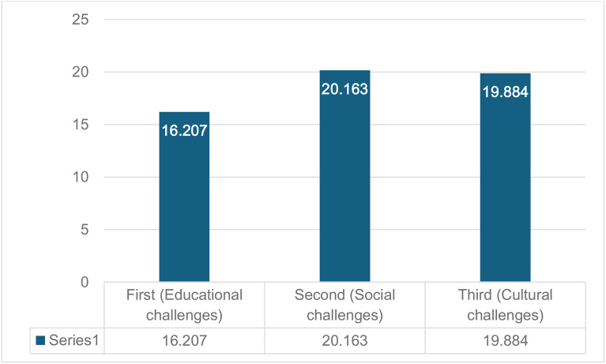
Task: Select the 0 axis value label
Action: [x=85, y=282]
